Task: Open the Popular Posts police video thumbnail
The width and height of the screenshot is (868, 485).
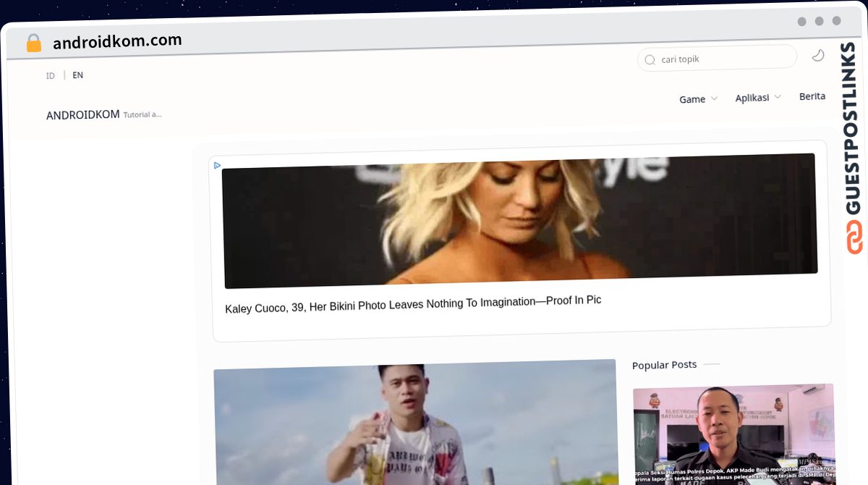Action: point(733,434)
